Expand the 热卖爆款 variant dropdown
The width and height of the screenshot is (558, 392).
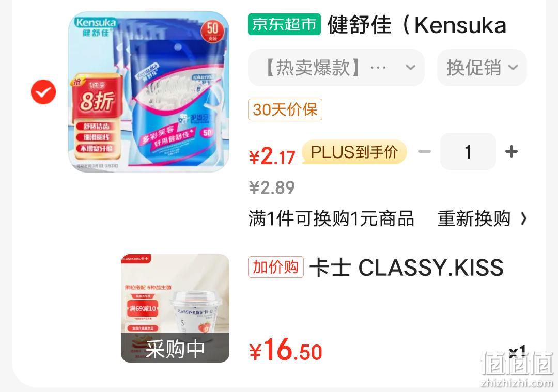336,68
